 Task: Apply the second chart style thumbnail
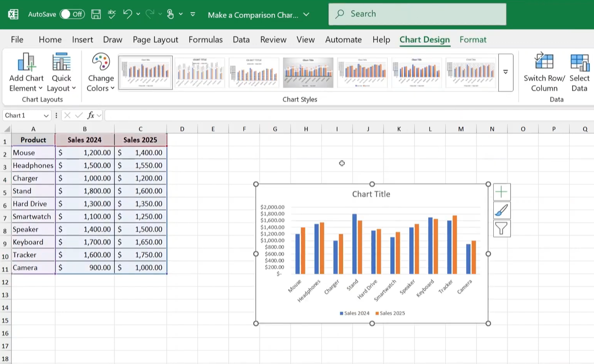point(200,73)
